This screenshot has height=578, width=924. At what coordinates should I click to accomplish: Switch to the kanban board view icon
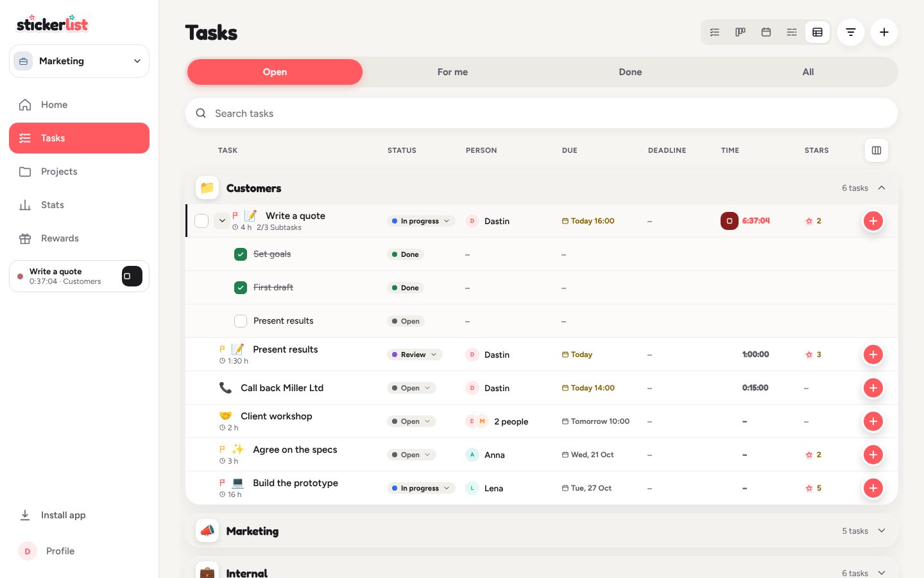point(740,32)
